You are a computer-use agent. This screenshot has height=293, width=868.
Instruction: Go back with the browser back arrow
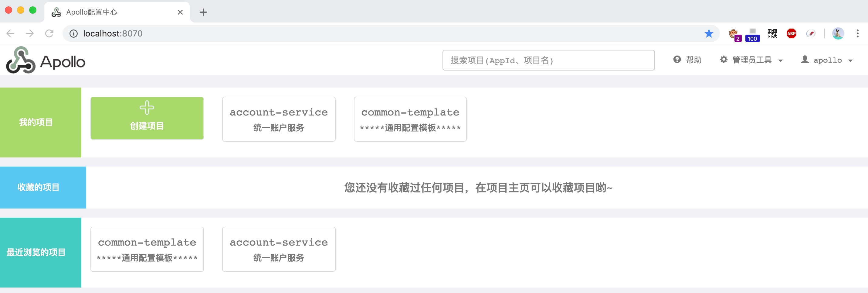(10, 33)
